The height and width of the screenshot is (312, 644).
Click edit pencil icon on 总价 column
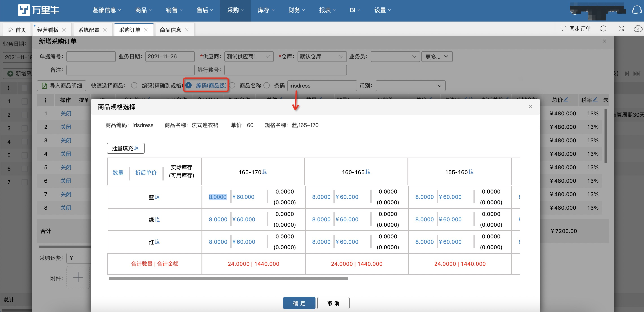[x=566, y=100]
